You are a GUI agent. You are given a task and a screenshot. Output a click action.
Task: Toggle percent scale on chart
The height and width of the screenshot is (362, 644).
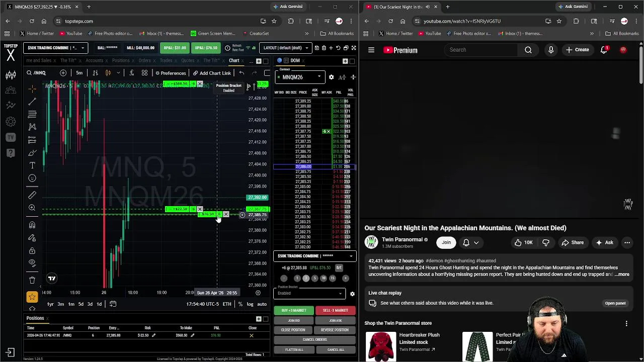pyautogui.click(x=240, y=304)
